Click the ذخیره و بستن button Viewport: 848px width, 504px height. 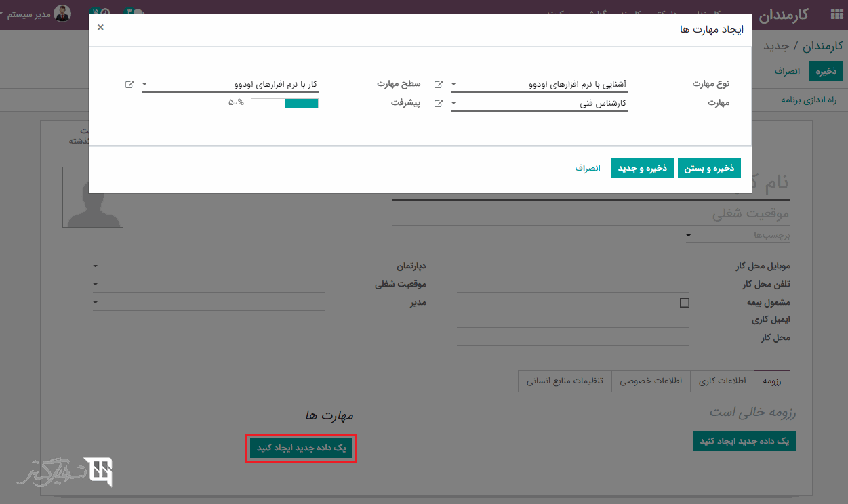click(x=709, y=168)
